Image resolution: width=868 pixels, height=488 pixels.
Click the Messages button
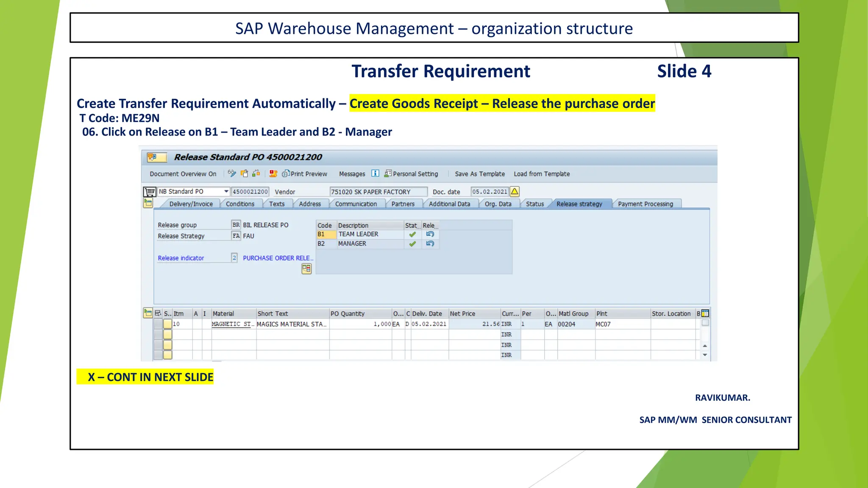pos(352,174)
